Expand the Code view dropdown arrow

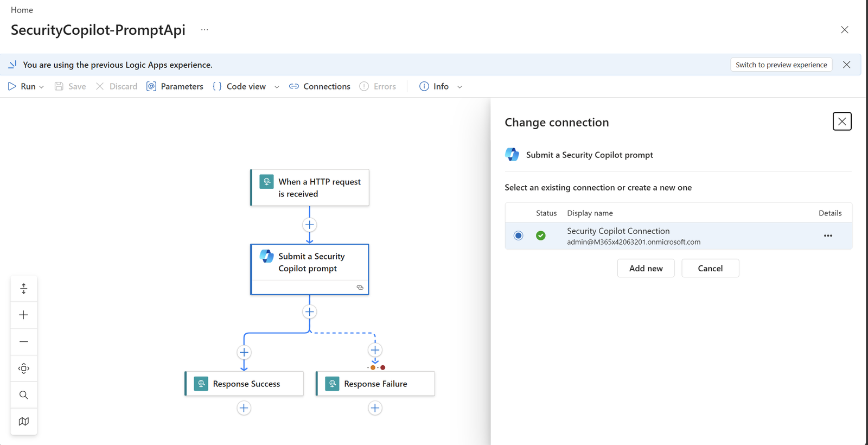[277, 87]
